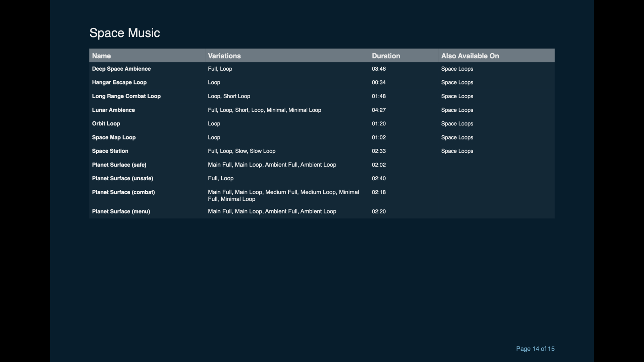The image size is (644, 362).
Task: Open Space Loops link beside Space Station
Action: click(x=457, y=151)
